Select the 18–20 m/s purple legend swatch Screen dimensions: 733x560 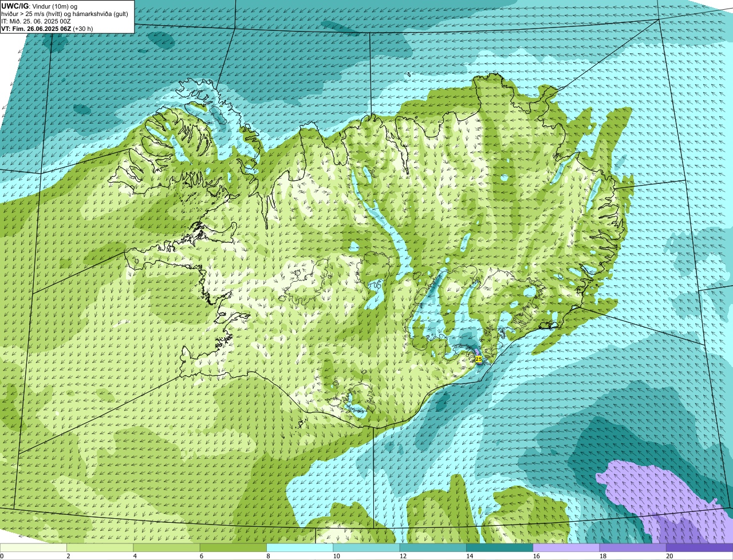tap(632, 547)
